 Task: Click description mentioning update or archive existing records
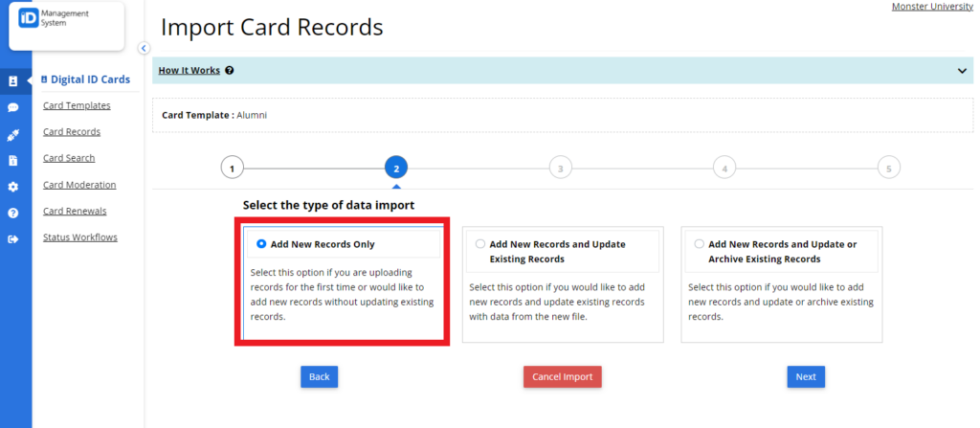point(781,303)
